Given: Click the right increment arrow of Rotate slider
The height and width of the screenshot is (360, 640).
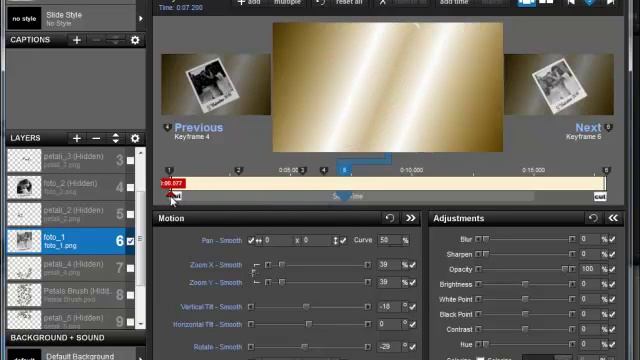Looking at the screenshot, I should pyautogui.click(x=368, y=347).
